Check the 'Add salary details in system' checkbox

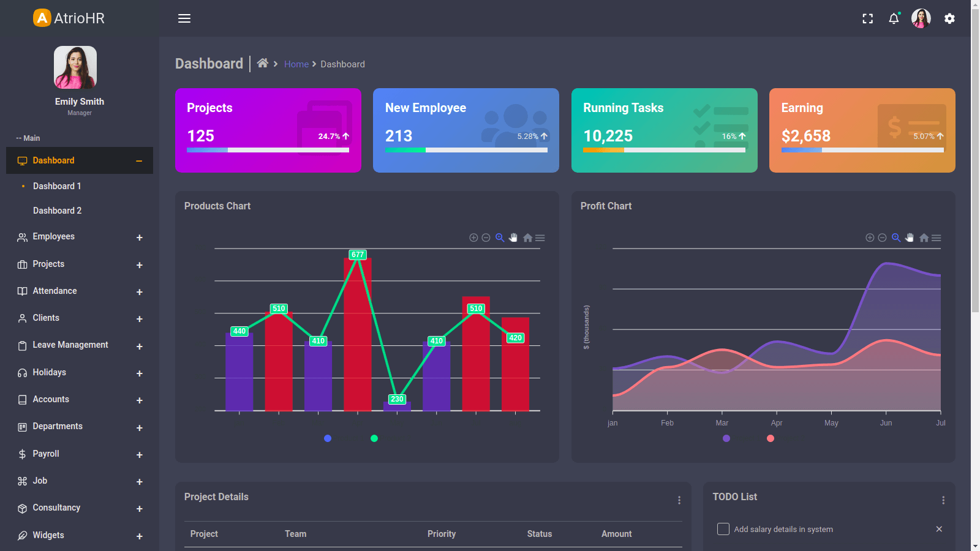pos(723,529)
